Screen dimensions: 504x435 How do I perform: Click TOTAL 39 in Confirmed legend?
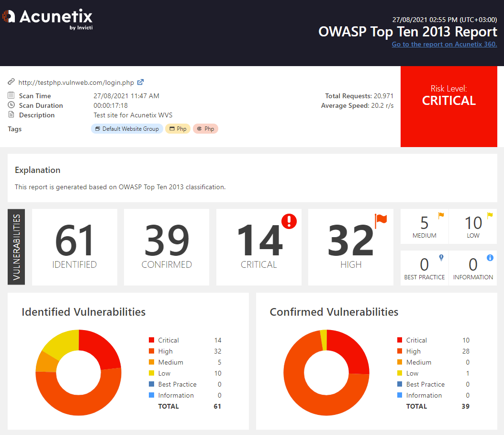point(438,406)
